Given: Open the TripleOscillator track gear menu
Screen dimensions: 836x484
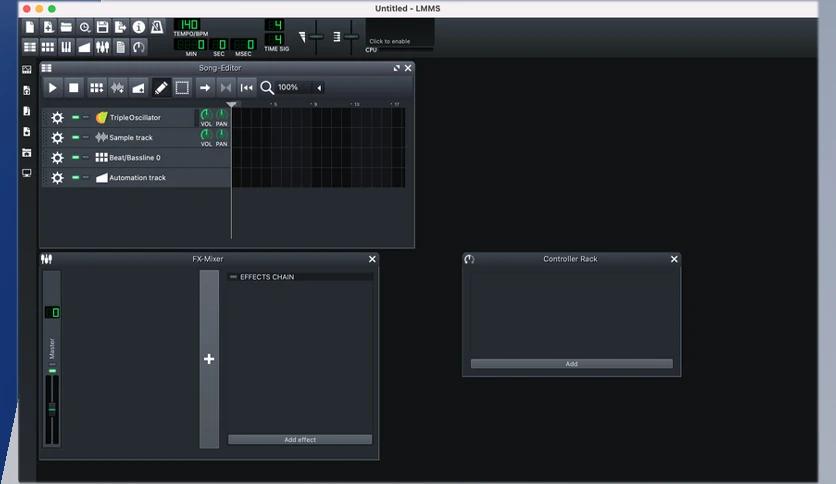Looking at the screenshot, I should [57, 118].
